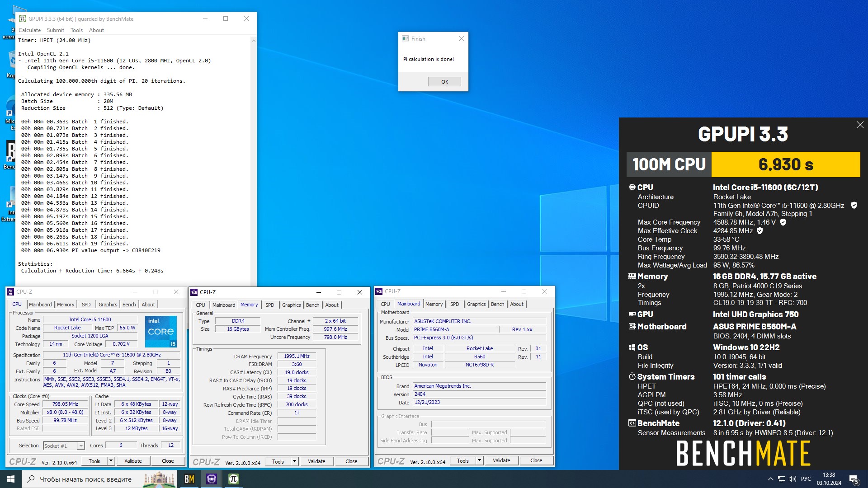Image resolution: width=868 pixels, height=488 pixels.
Task: Click the About tab in middle CPU-Z
Action: point(332,305)
